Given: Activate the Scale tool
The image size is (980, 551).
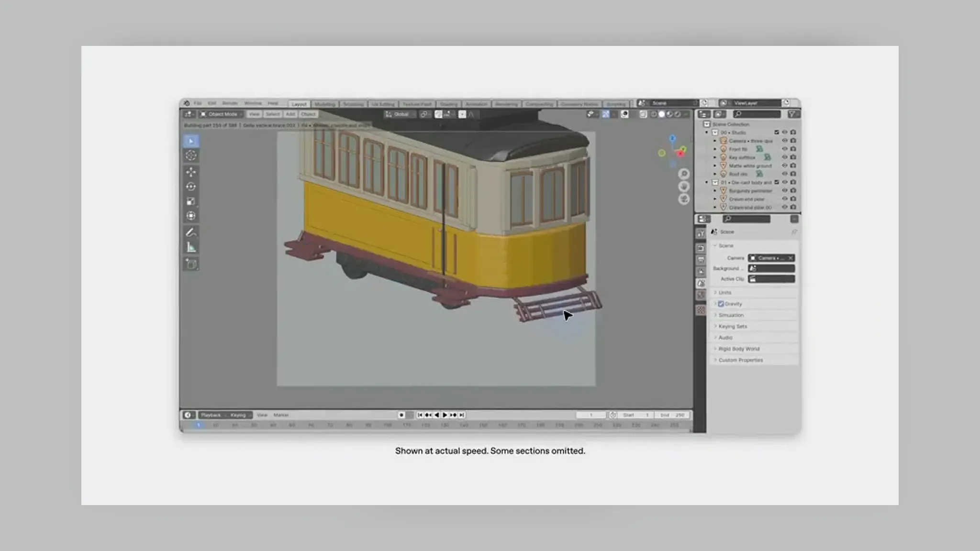Looking at the screenshot, I should pyautogui.click(x=191, y=201).
